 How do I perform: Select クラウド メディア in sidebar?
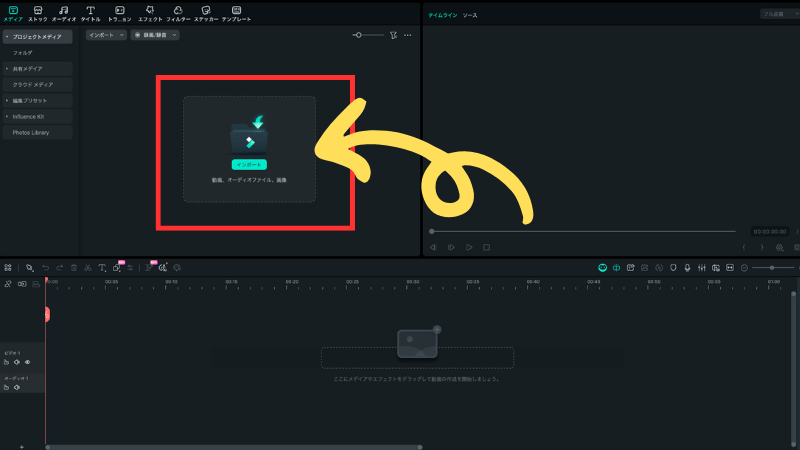click(37, 85)
